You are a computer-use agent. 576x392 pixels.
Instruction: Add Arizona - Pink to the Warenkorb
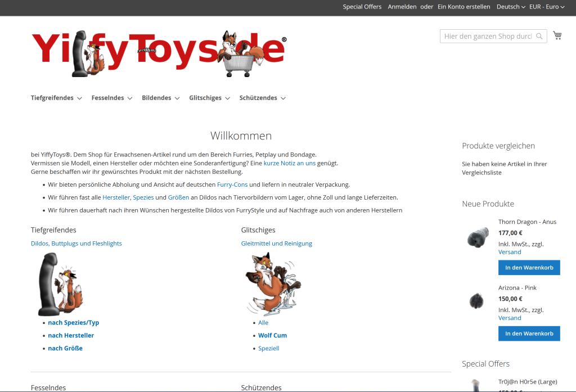(x=529, y=334)
